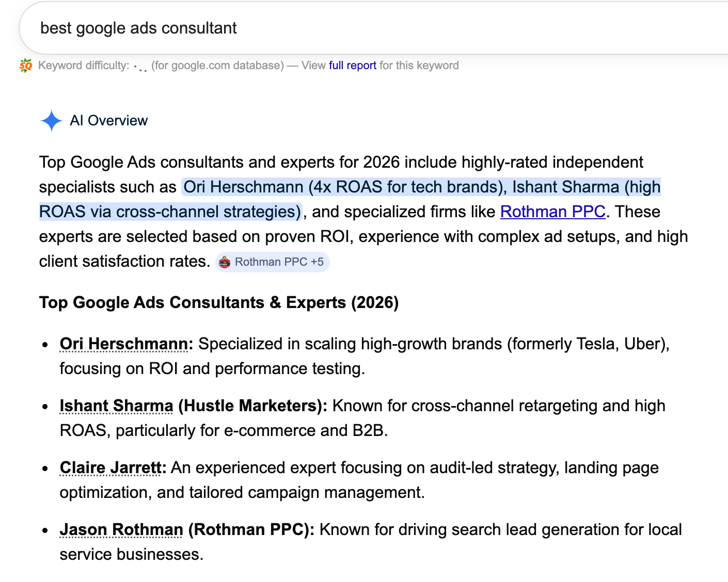Click the 'AI Overview' heading text
The width and height of the screenshot is (728, 582).
tap(109, 121)
